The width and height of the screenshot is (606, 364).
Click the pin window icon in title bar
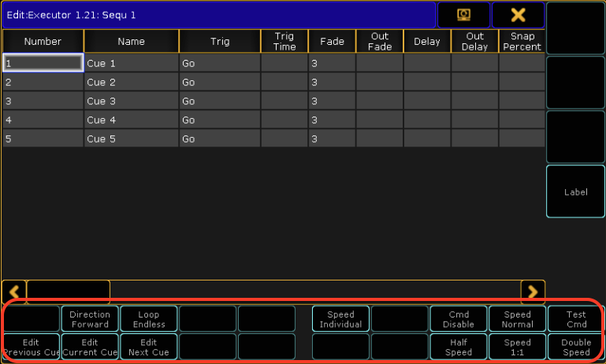click(x=463, y=15)
